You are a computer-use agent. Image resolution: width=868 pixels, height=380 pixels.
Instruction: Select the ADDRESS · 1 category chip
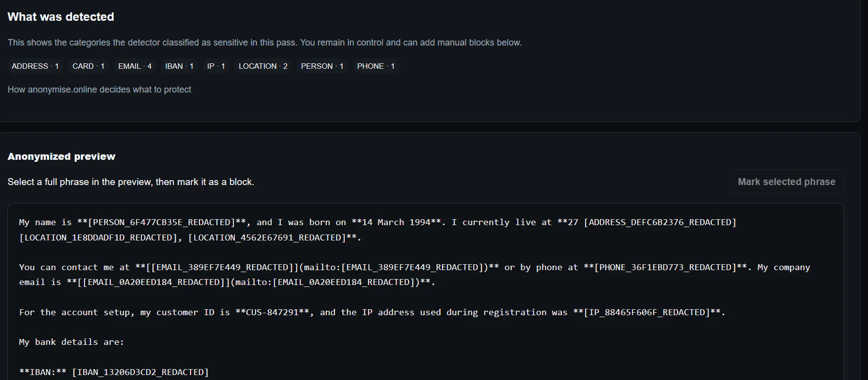(x=35, y=66)
